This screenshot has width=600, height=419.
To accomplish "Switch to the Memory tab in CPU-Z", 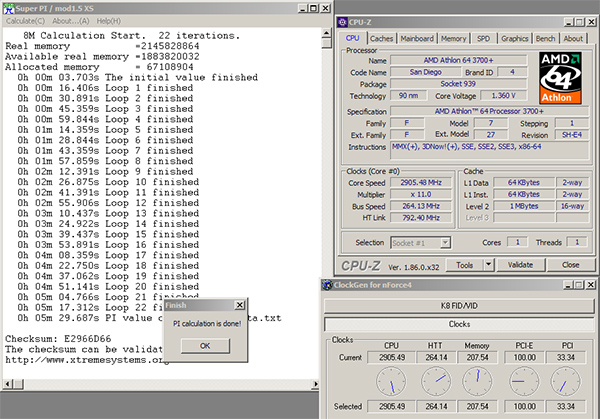I will click(453, 39).
